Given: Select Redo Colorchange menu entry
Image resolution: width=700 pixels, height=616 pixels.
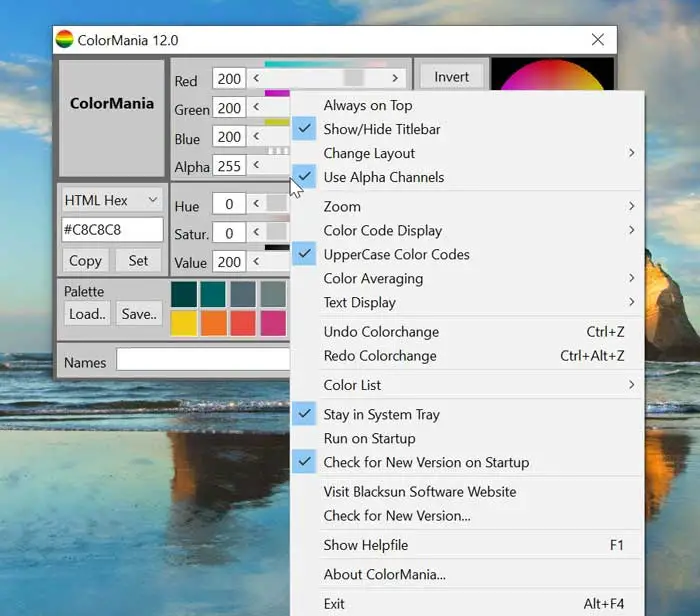Looking at the screenshot, I should 467,356.
